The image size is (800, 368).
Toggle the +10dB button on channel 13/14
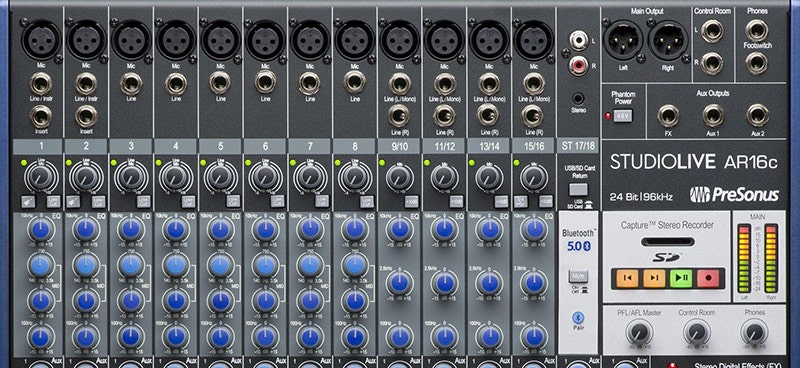[x=501, y=202]
